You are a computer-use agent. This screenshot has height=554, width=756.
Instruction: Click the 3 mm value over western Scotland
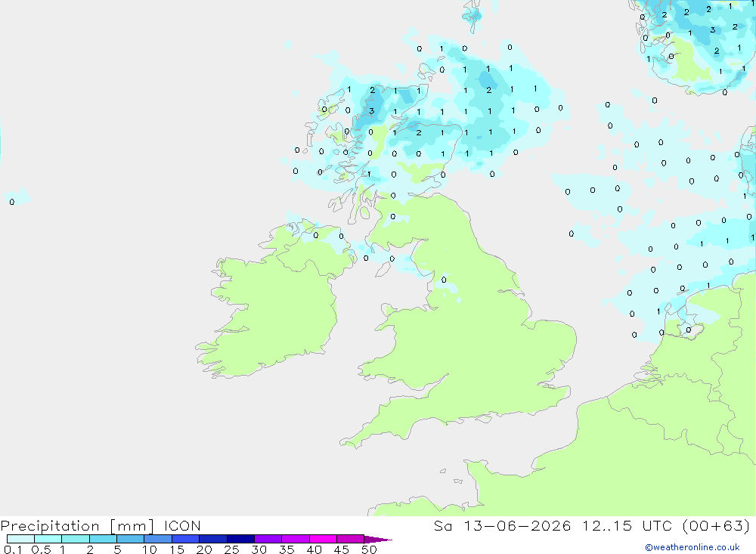pos(371,111)
